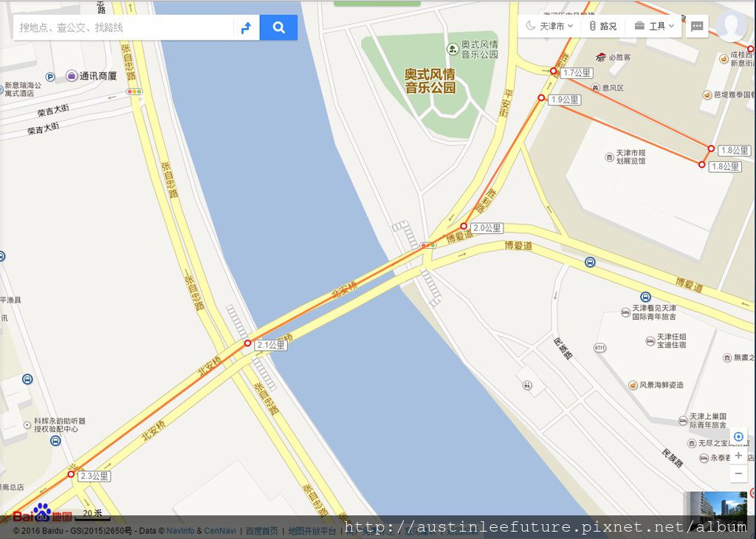Click the locate-me target icon
The width and height of the screenshot is (756, 539).
pyautogui.click(x=738, y=437)
